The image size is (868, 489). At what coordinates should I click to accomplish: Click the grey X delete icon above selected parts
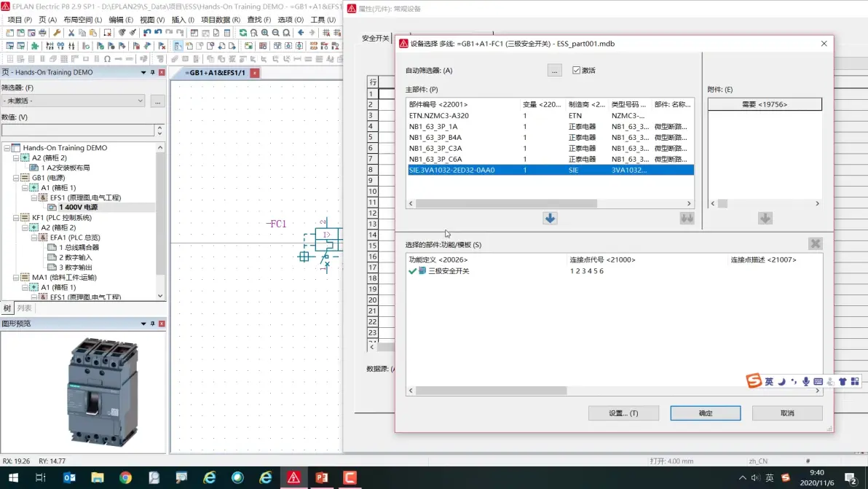[816, 243]
